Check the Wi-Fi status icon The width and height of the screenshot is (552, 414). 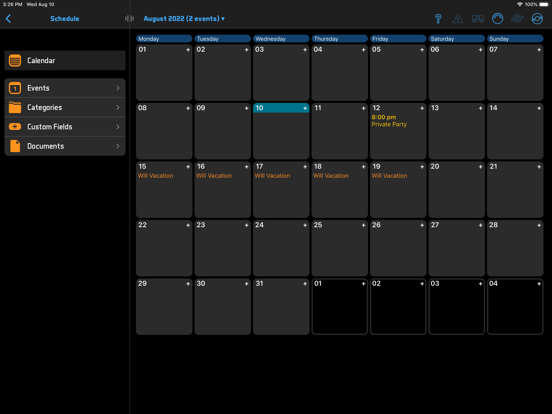click(520, 4)
